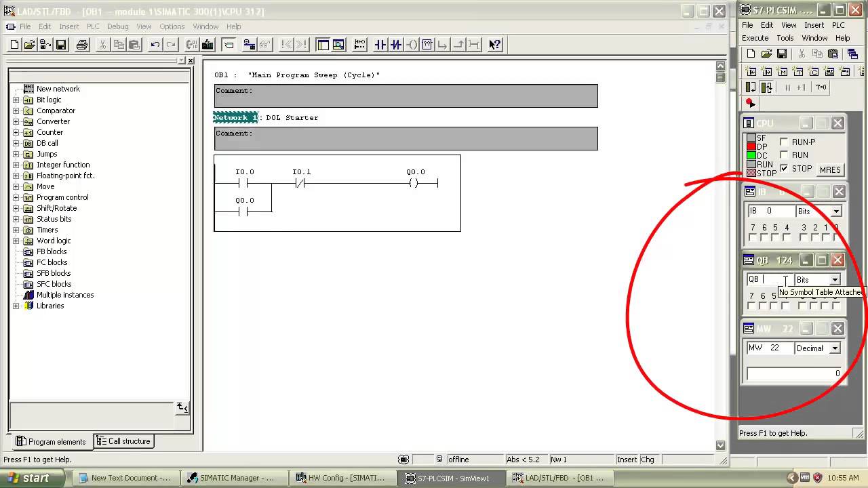Image resolution: width=868 pixels, height=488 pixels.
Task: Insert empty box element
Action: [427, 45]
